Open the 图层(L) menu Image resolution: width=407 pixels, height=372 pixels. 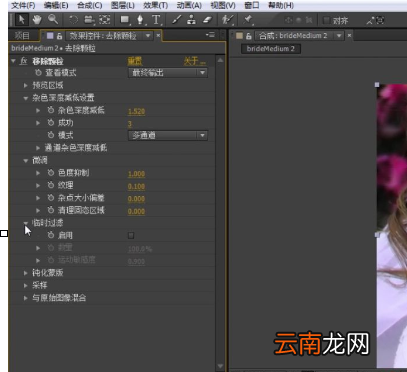tap(123, 5)
